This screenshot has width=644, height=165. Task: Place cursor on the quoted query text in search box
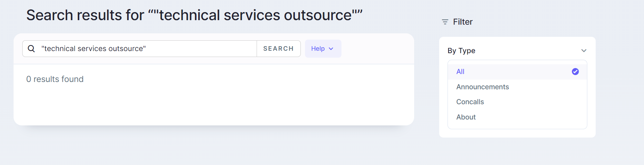(x=94, y=49)
